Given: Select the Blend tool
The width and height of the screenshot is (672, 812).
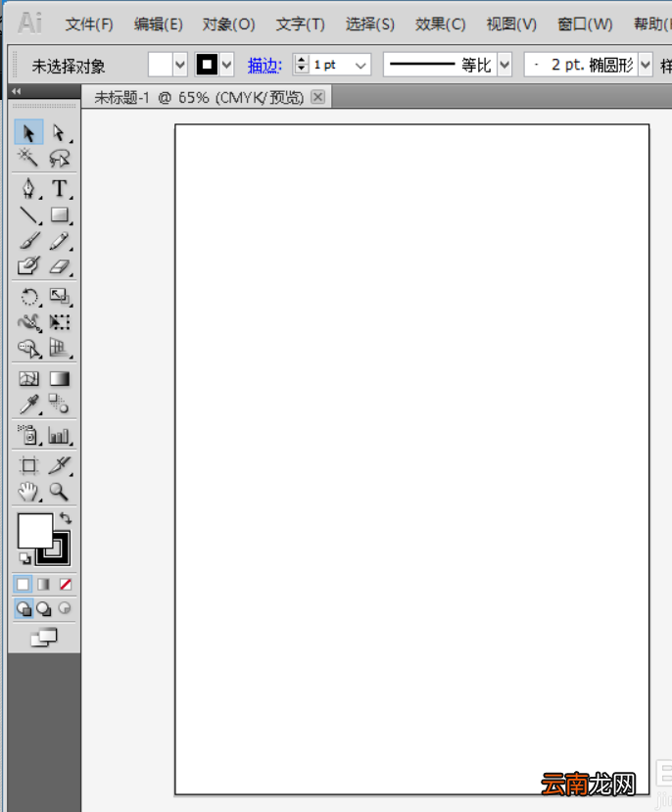Looking at the screenshot, I should click(x=59, y=404).
